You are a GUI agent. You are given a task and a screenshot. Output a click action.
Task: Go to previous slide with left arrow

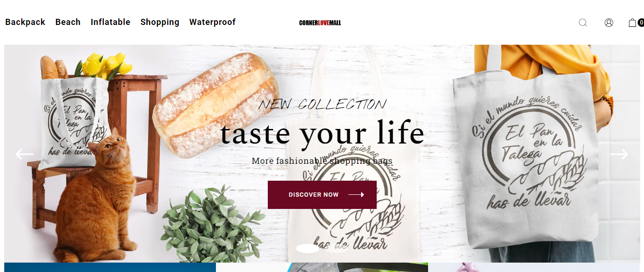[25, 154]
